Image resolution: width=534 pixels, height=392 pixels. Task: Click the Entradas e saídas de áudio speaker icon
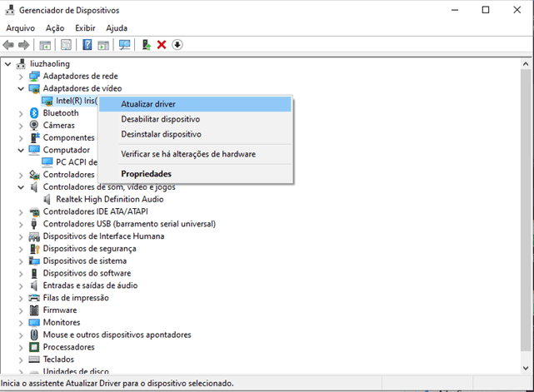click(33, 285)
